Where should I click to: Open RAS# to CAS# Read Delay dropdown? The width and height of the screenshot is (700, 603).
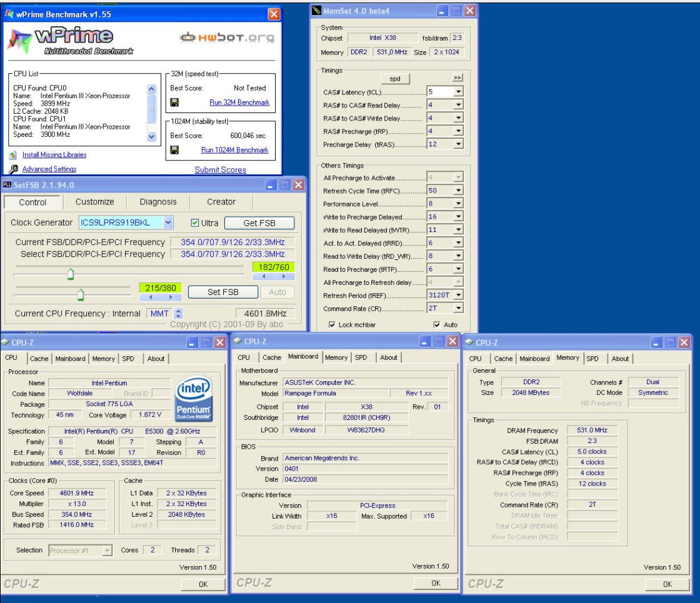(x=459, y=105)
